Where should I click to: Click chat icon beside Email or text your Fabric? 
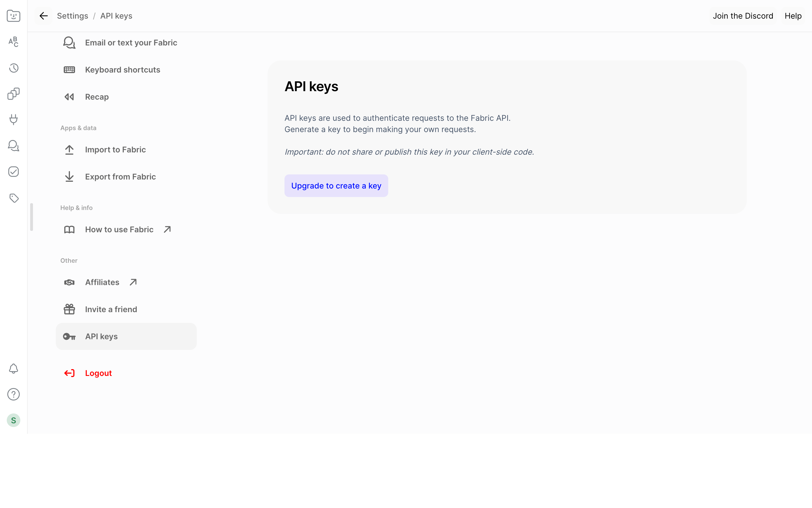[x=69, y=43]
